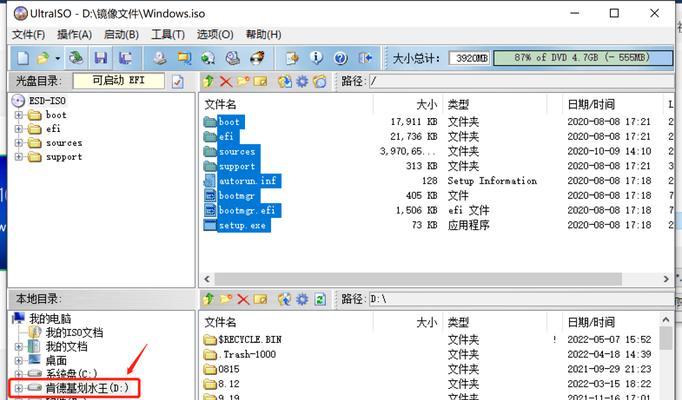The image size is (682, 400).
Task: Expand the support folder in disc tree
Action: click(x=19, y=157)
